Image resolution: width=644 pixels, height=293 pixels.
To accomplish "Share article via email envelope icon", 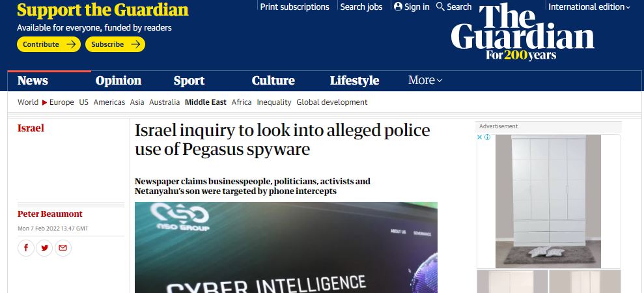I will [63, 248].
